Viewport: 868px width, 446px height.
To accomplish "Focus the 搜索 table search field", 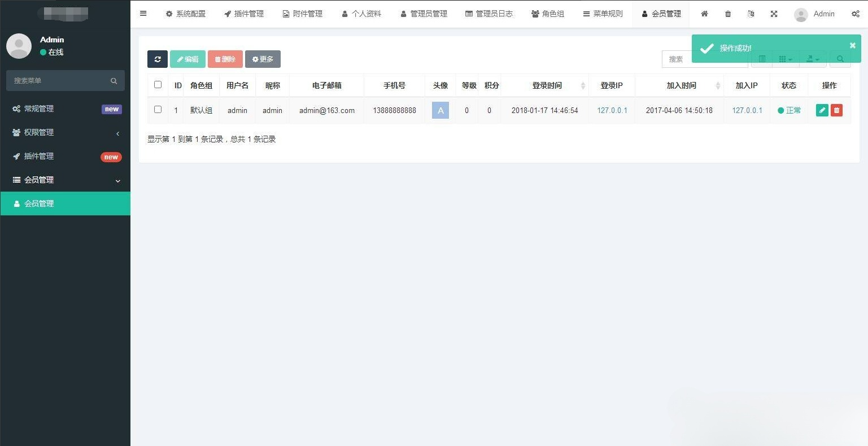I will click(705, 59).
